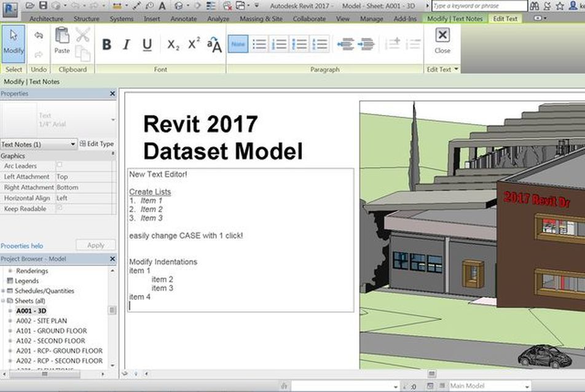The width and height of the screenshot is (585, 392).
Task: Click the Save disk icon
Action: 43,6
